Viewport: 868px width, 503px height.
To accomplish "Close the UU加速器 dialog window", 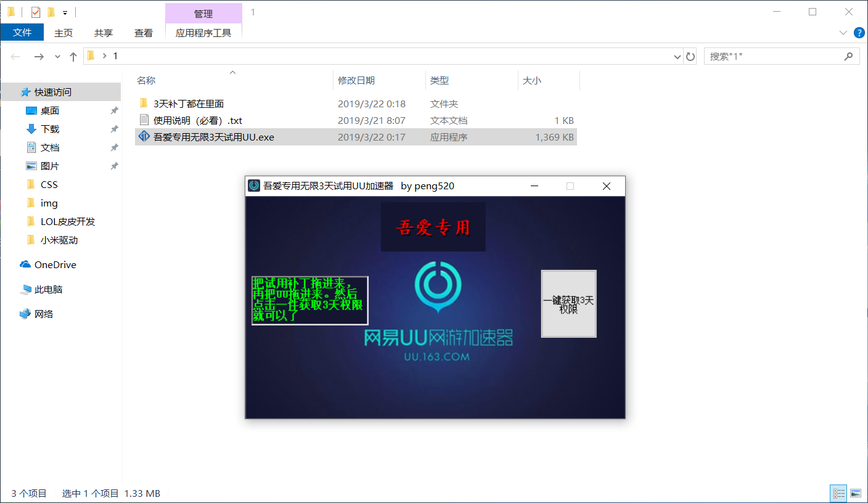I will pos(607,186).
